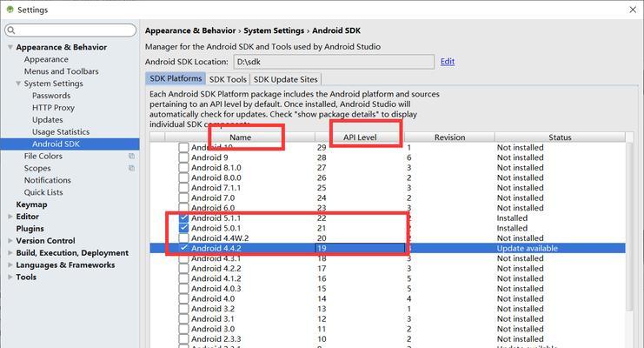Open the Scopes settings page

tap(37, 168)
